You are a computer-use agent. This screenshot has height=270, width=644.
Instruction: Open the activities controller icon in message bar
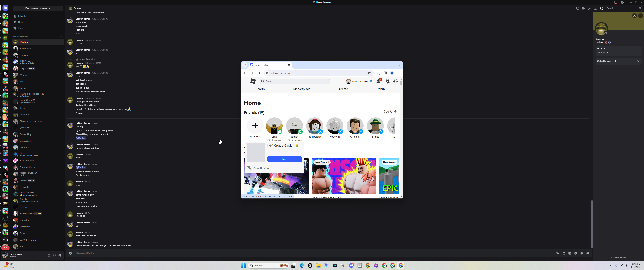pos(587,253)
